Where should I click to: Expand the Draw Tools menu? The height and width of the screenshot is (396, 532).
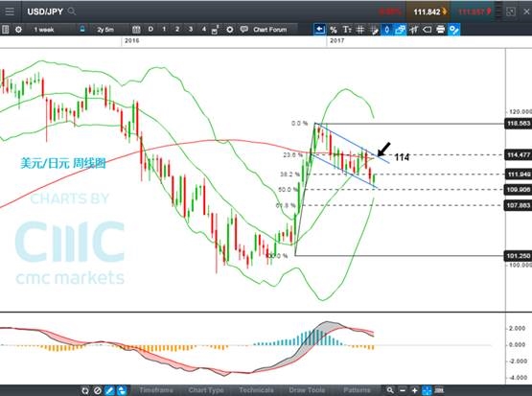coord(307,390)
